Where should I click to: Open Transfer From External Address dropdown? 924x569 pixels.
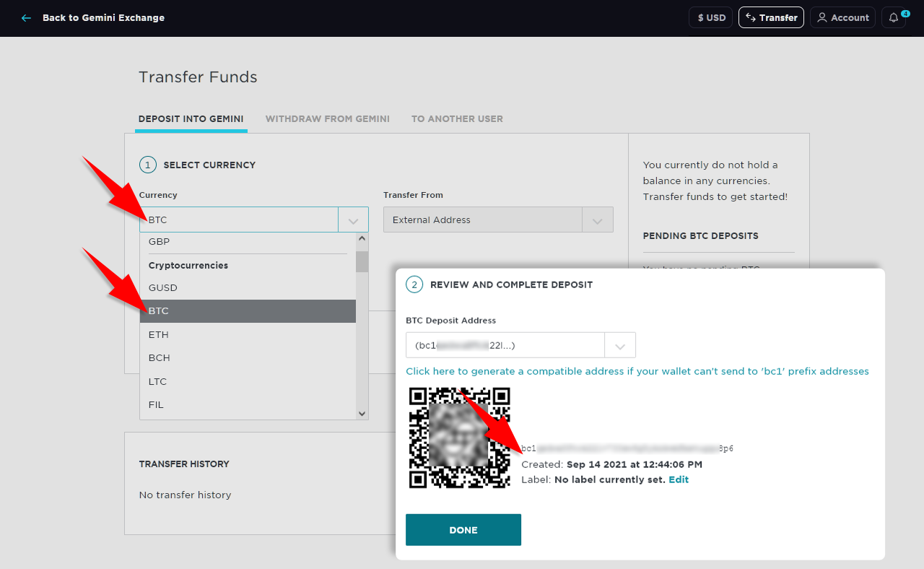point(498,220)
